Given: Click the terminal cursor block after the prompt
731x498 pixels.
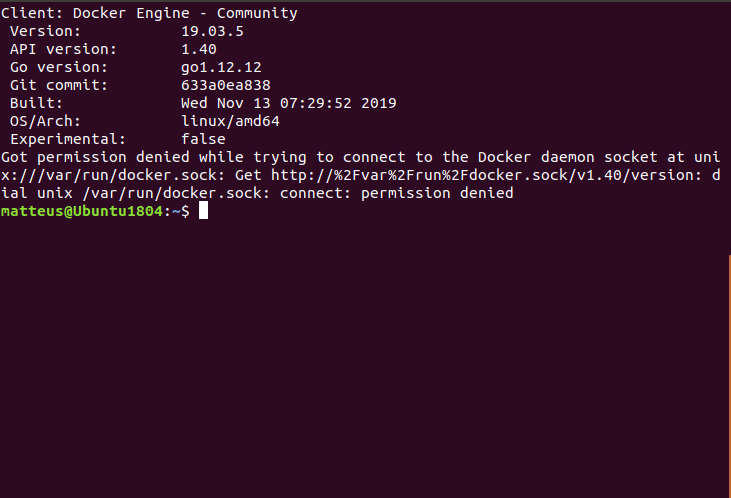Looking at the screenshot, I should [203, 210].
